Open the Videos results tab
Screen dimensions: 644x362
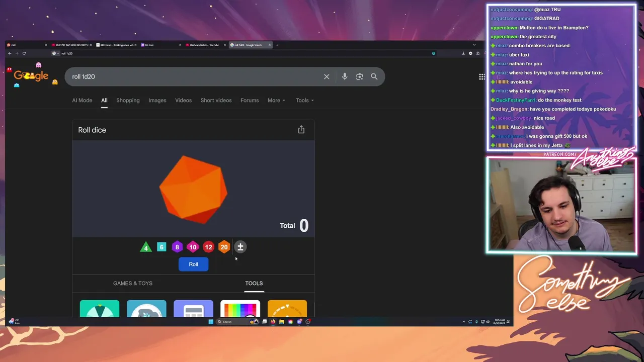point(183,100)
